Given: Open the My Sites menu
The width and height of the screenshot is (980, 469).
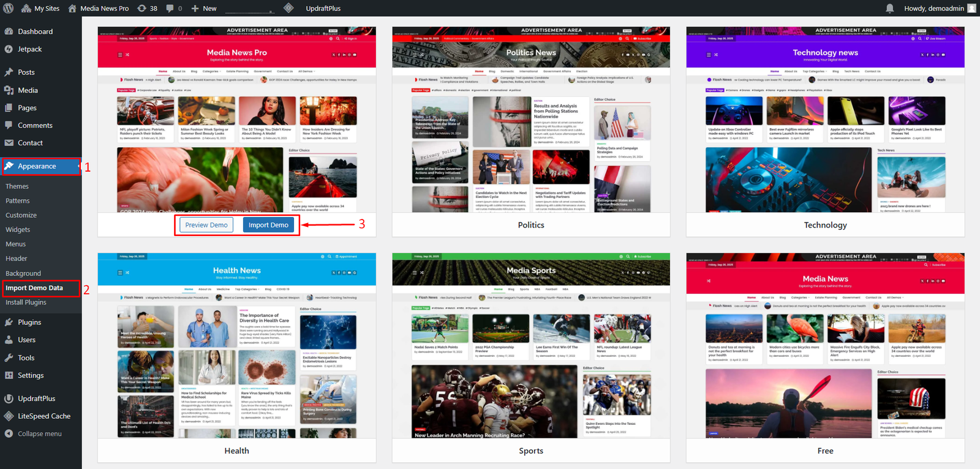Looking at the screenshot, I should tap(40, 8).
